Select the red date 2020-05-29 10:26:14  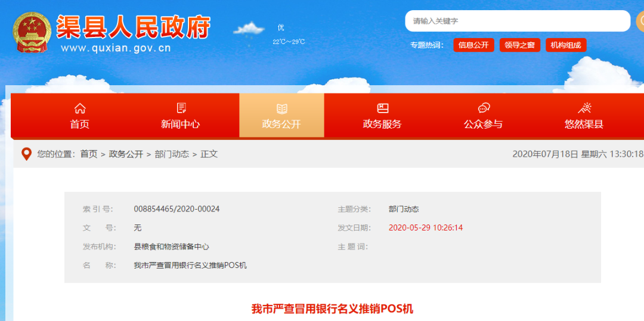click(x=426, y=228)
